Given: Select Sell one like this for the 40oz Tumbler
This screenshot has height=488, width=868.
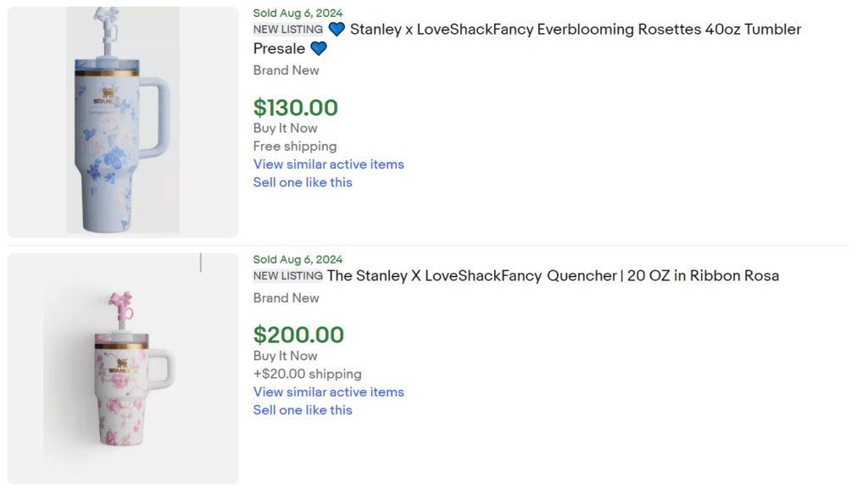Looking at the screenshot, I should (302, 182).
